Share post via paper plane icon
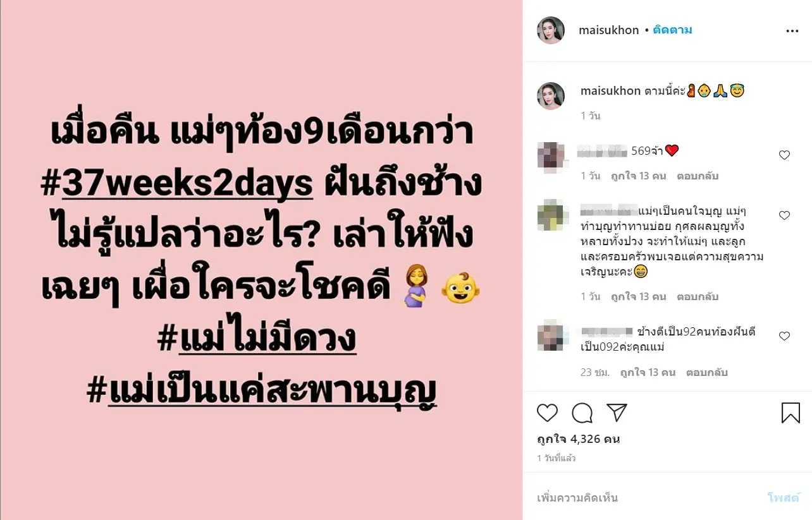812x520 pixels. click(x=617, y=413)
